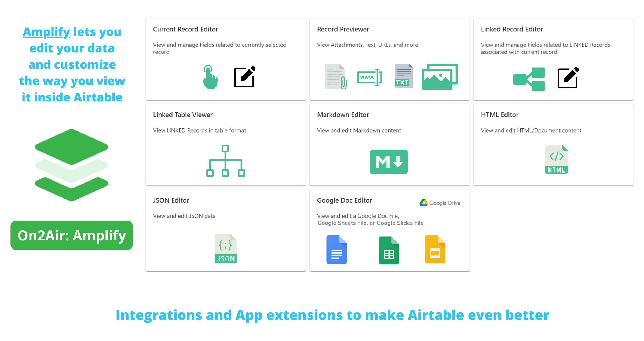The width and height of the screenshot is (644, 341).
Task: Click the HTML code file icon
Action: click(556, 159)
